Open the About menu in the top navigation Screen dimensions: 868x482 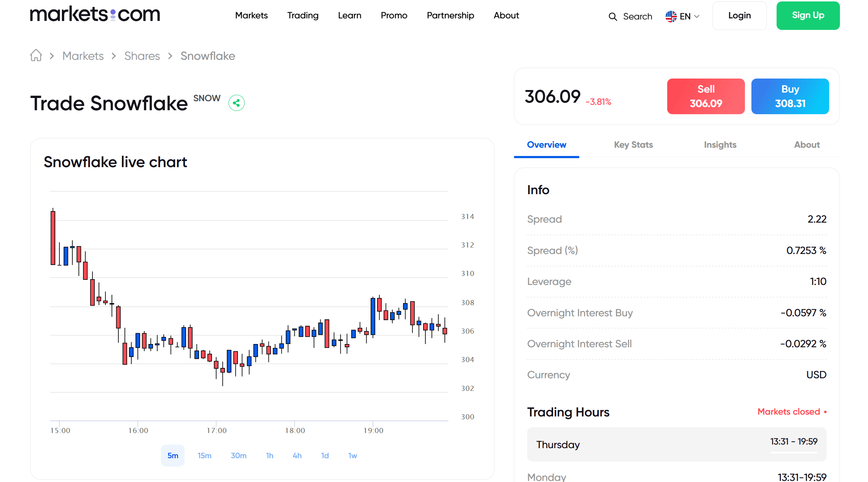tap(506, 15)
